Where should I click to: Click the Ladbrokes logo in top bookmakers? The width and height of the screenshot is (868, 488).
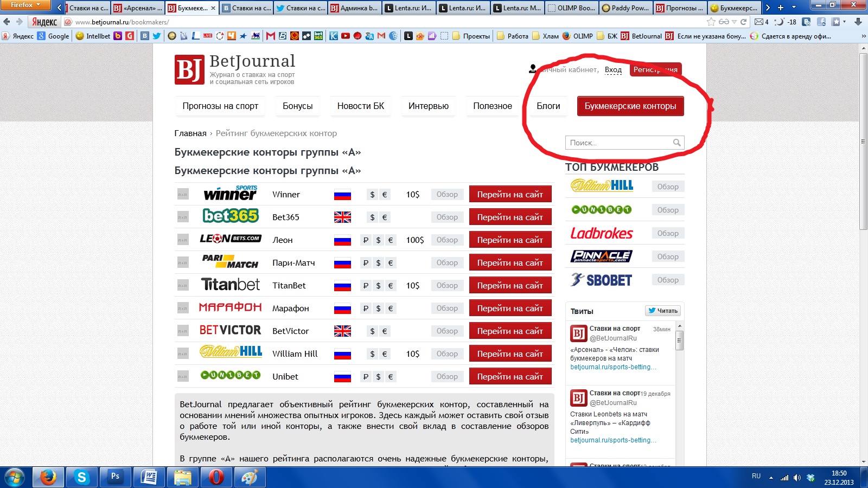pyautogui.click(x=602, y=233)
